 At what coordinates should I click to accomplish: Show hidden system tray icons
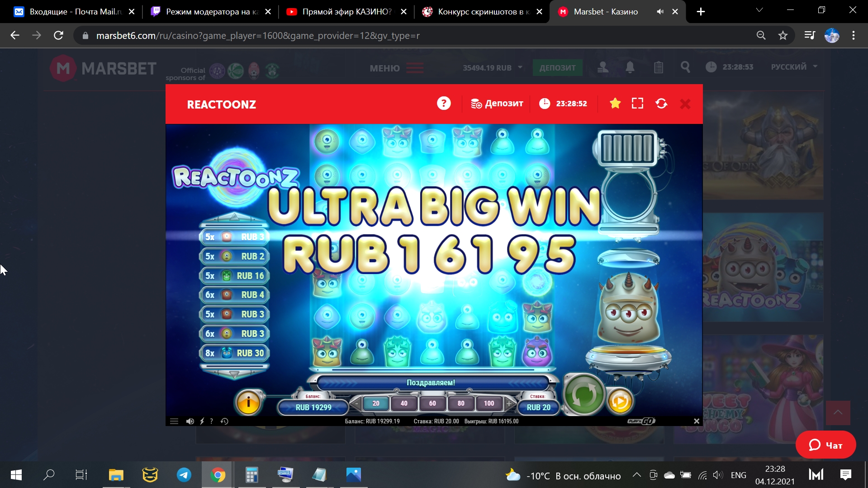636,475
